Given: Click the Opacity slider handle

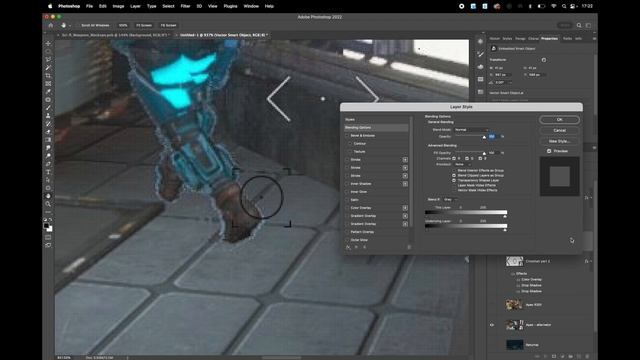Looking at the screenshot, I should (484, 138).
